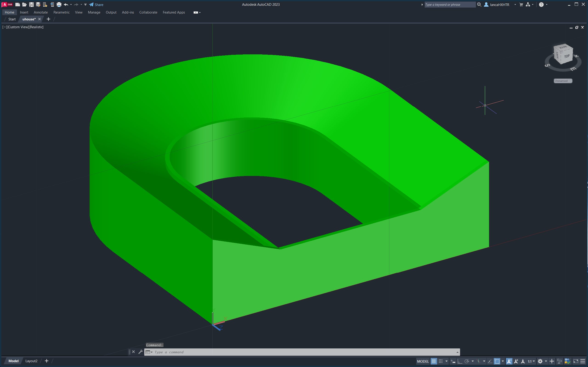Click the Realistic visual style label
The width and height of the screenshot is (588, 367).
(x=36, y=27)
